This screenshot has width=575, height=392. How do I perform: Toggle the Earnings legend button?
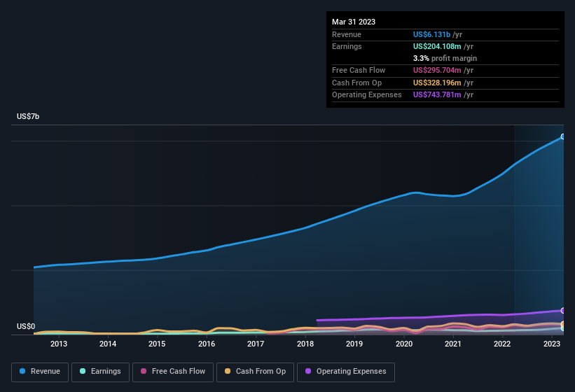pos(100,372)
